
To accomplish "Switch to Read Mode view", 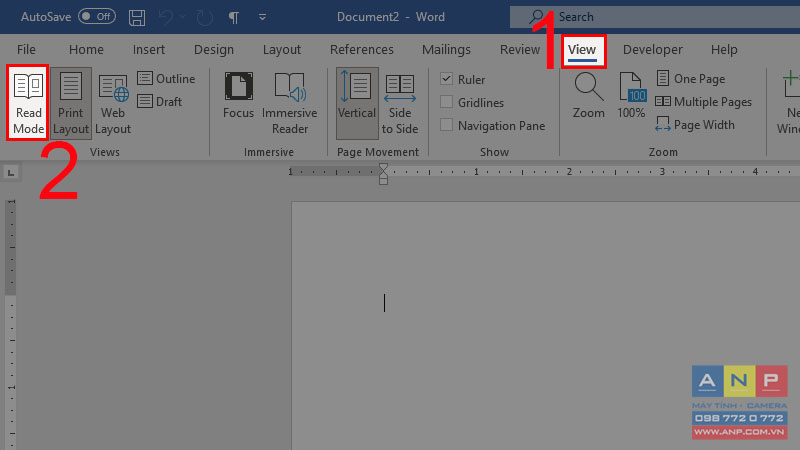I will point(28,103).
